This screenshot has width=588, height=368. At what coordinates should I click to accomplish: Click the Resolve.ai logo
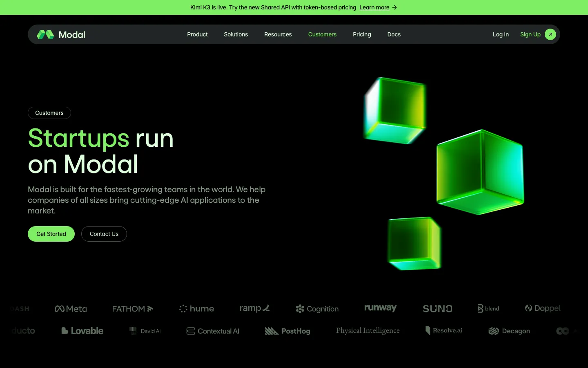pos(444,330)
